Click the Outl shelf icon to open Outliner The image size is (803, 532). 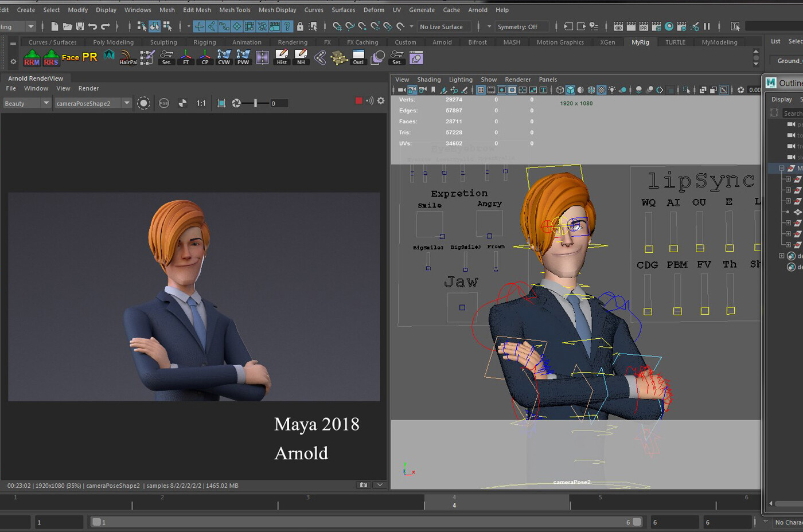358,57
